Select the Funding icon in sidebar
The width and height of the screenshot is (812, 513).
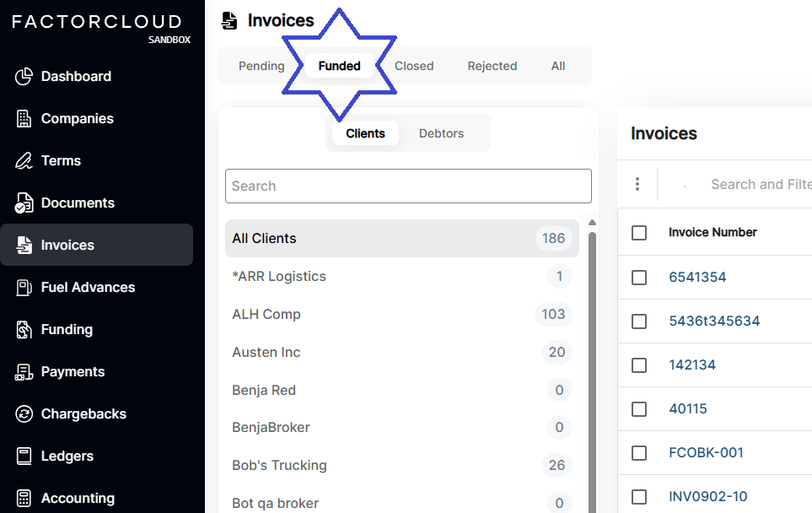[x=24, y=330]
